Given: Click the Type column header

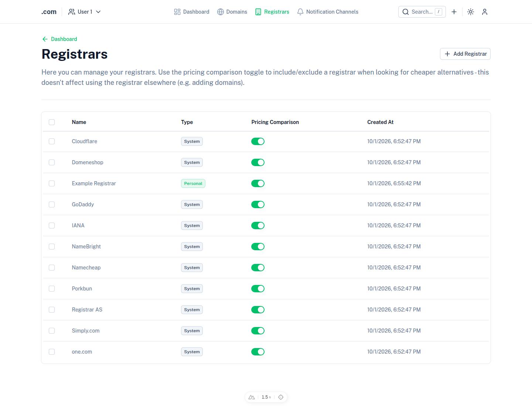Looking at the screenshot, I should pos(187,122).
